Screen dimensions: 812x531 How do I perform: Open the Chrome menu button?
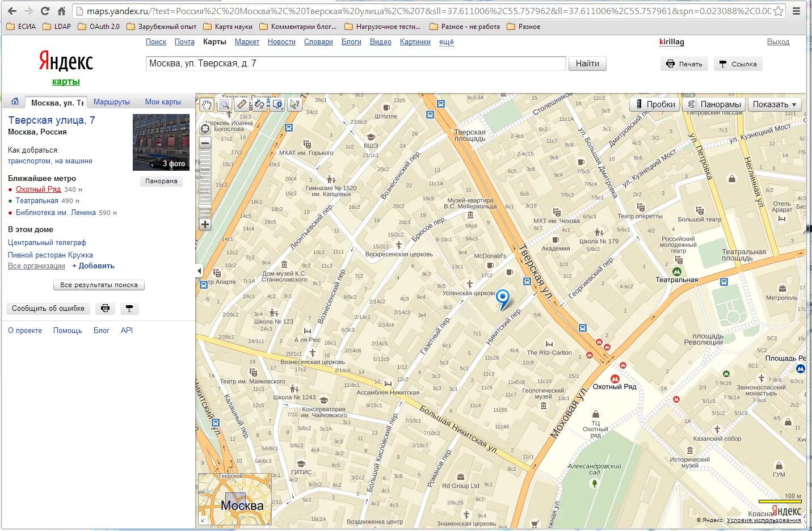[797, 11]
